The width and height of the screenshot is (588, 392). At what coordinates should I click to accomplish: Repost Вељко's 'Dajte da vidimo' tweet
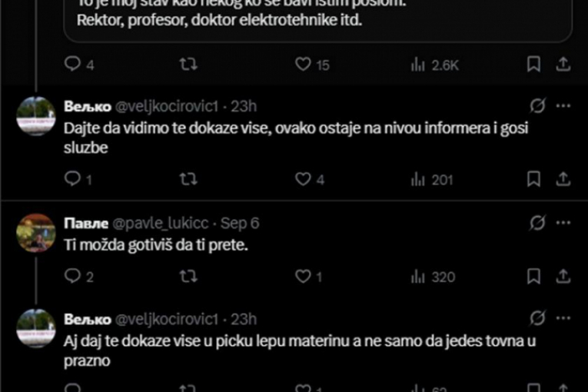point(188,179)
